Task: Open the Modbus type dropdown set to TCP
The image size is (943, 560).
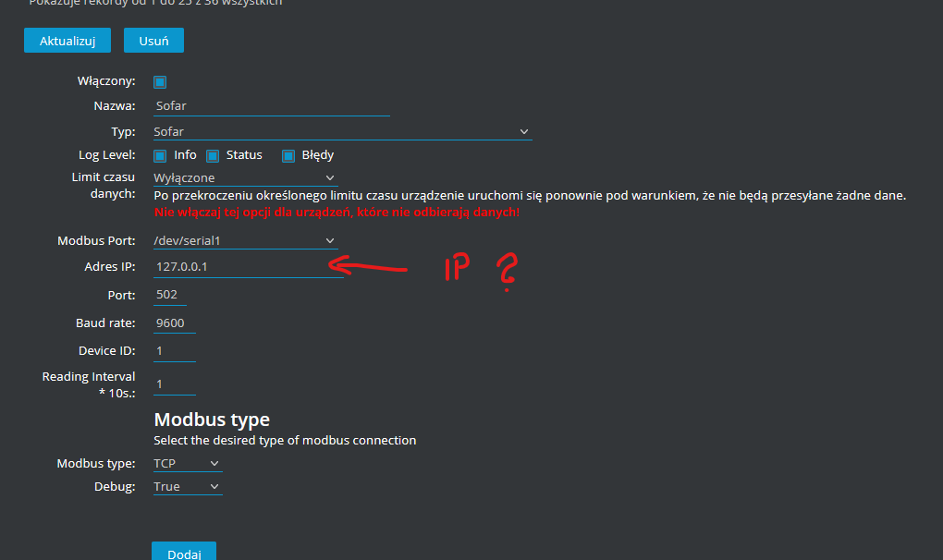Action: [188, 464]
